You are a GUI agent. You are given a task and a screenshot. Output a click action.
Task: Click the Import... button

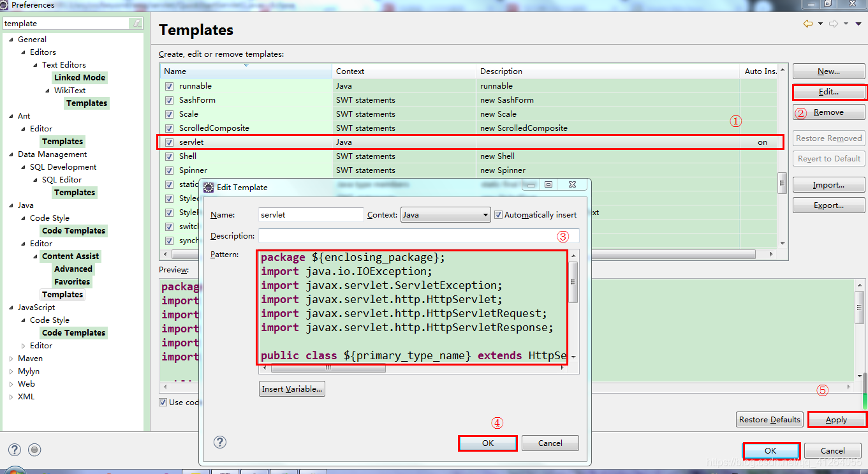pos(828,185)
